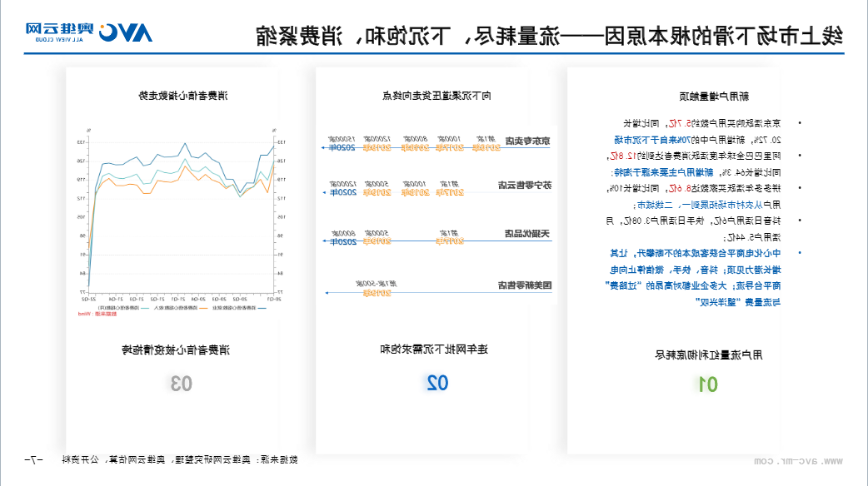Click the teal legend line marker

(x=145, y=308)
